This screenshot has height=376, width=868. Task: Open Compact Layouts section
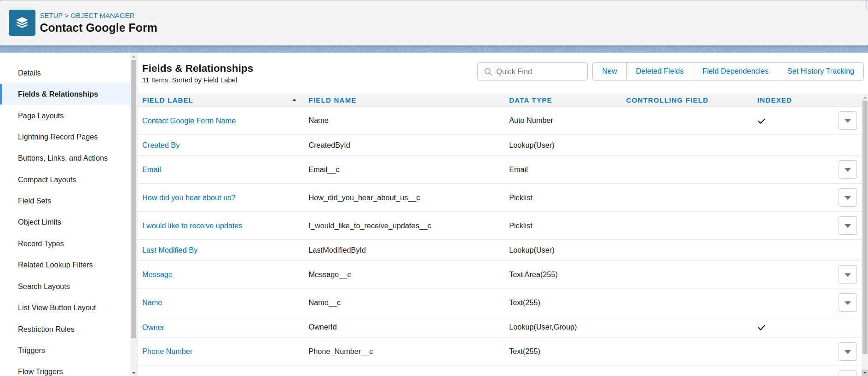point(47,179)
